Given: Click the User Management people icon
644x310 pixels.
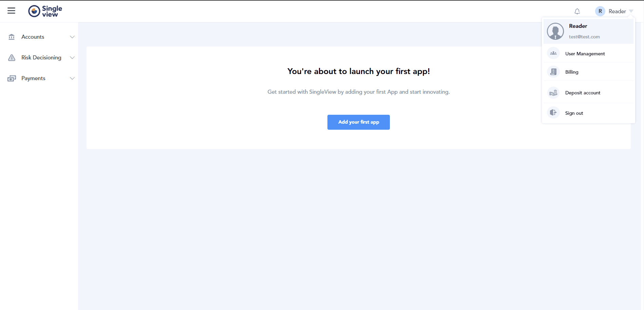Looking at the screenshot, I should click(553, 53).
